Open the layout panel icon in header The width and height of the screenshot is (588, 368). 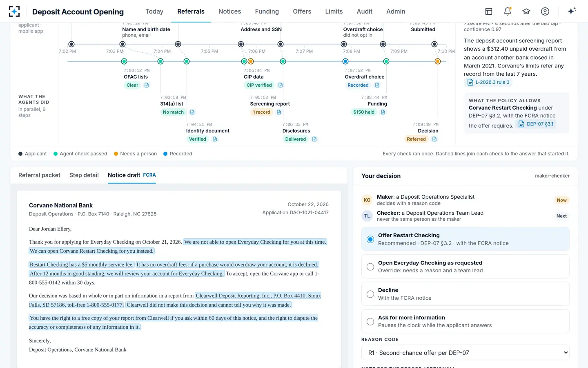click(x=489, y=11)
